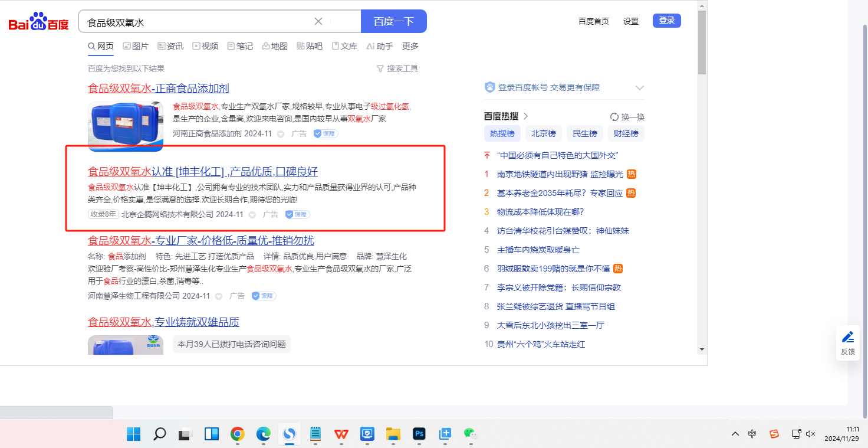The image size is (868, 448).
Task: Show hidden system tray icons
Action: pos(735,434)
